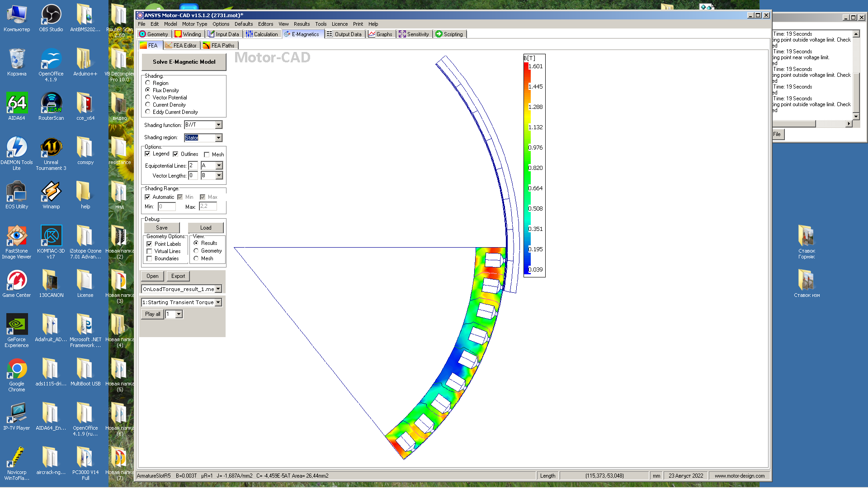868x488 pixels.
Task: Launch Unreal Tournament 3 shortcut
Action: 51,154
